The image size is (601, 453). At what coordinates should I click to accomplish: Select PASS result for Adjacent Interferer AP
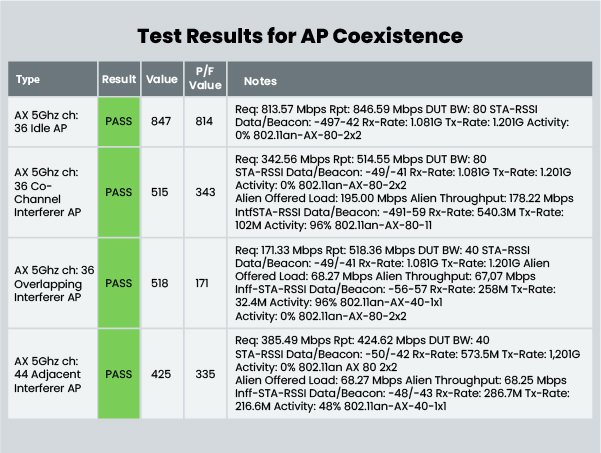119,374
